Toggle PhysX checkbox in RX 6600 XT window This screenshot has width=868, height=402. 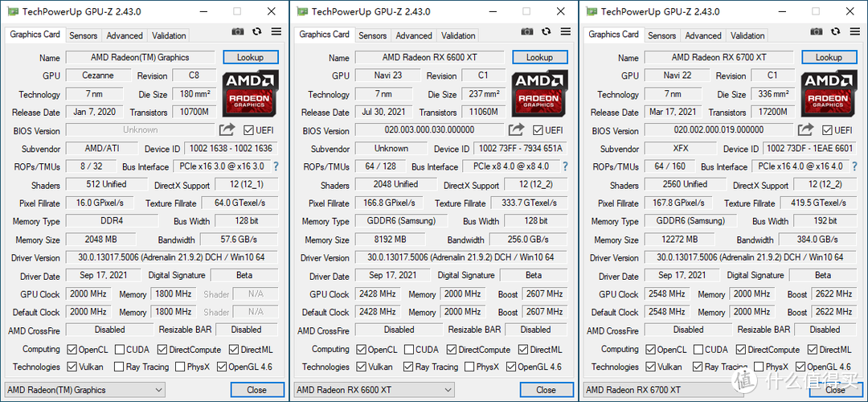469,367
